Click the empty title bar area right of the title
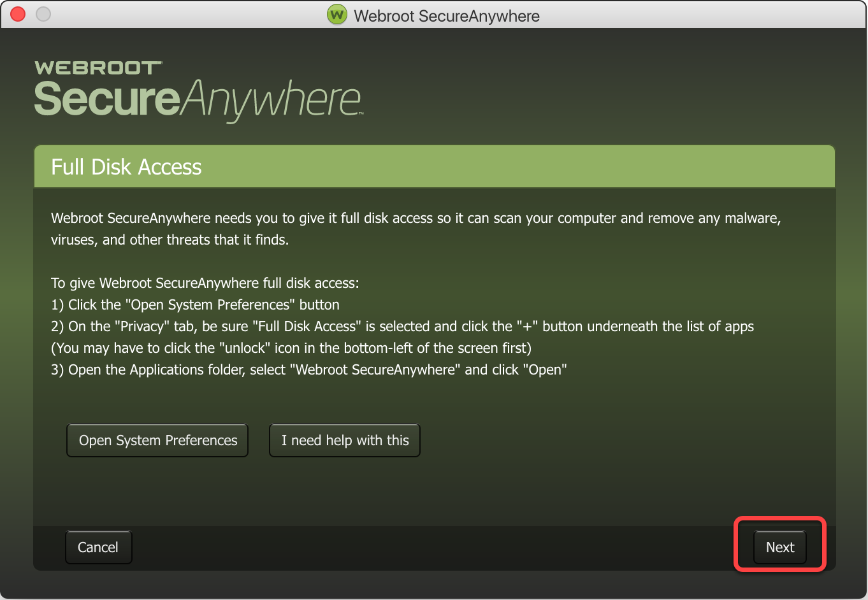This screenshot has width=868, height=600. point(701,15)
